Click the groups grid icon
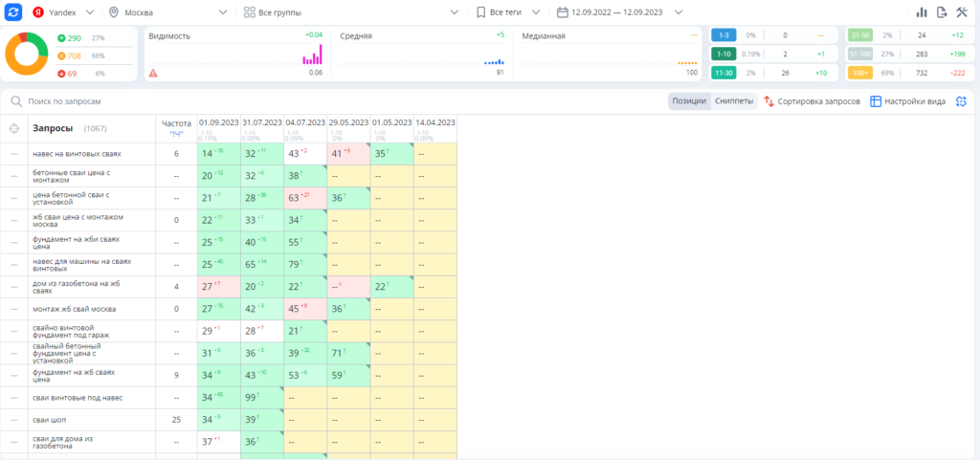Viewport: 980px width, 460px height. coord(250,11)
